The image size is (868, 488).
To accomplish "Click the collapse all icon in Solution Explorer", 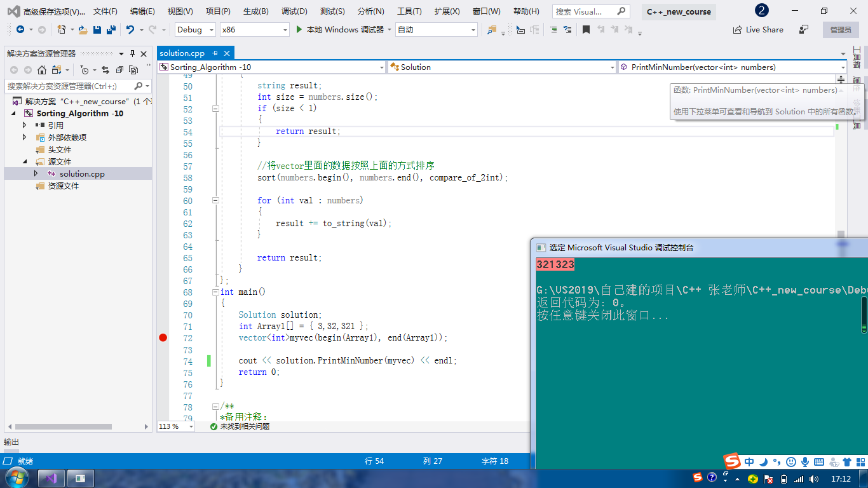I will pyautogui.click(x=119, y=70).
